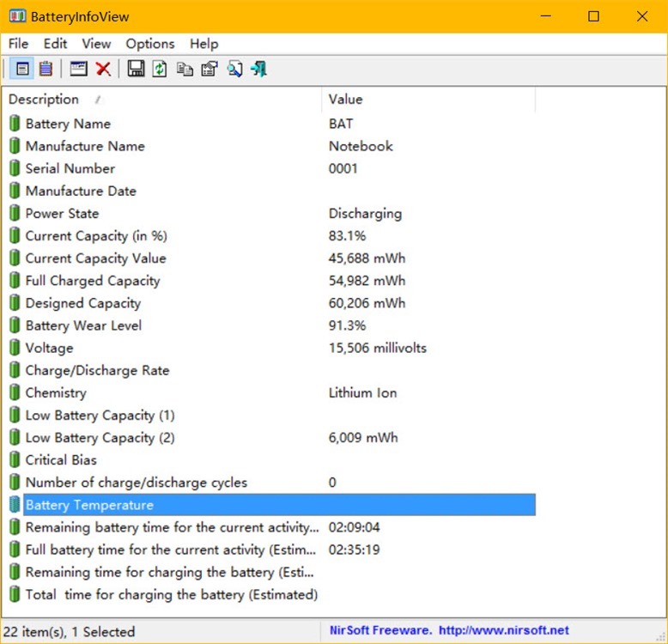Open the Options menu
668x644 pixels.
(150, 44)
